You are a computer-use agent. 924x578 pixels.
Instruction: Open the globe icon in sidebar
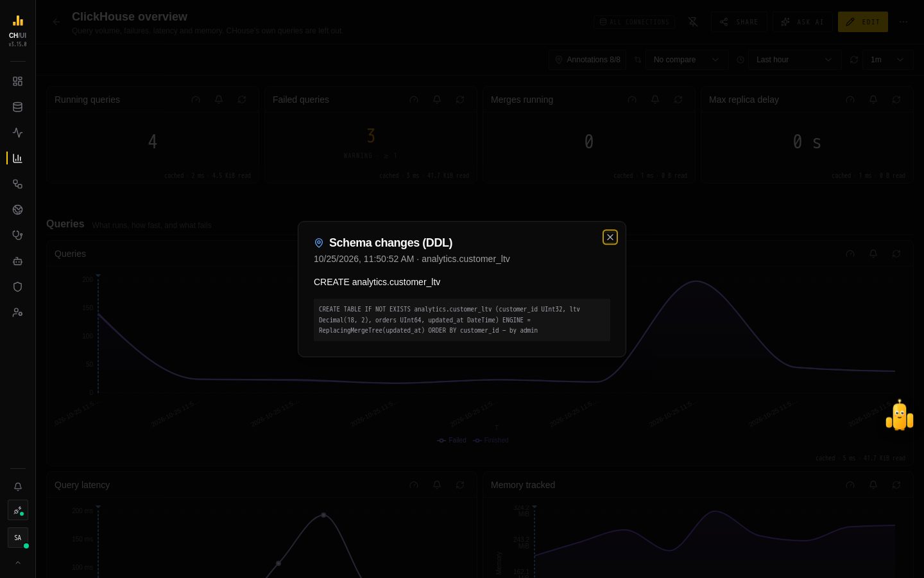(x=18, y=209)
